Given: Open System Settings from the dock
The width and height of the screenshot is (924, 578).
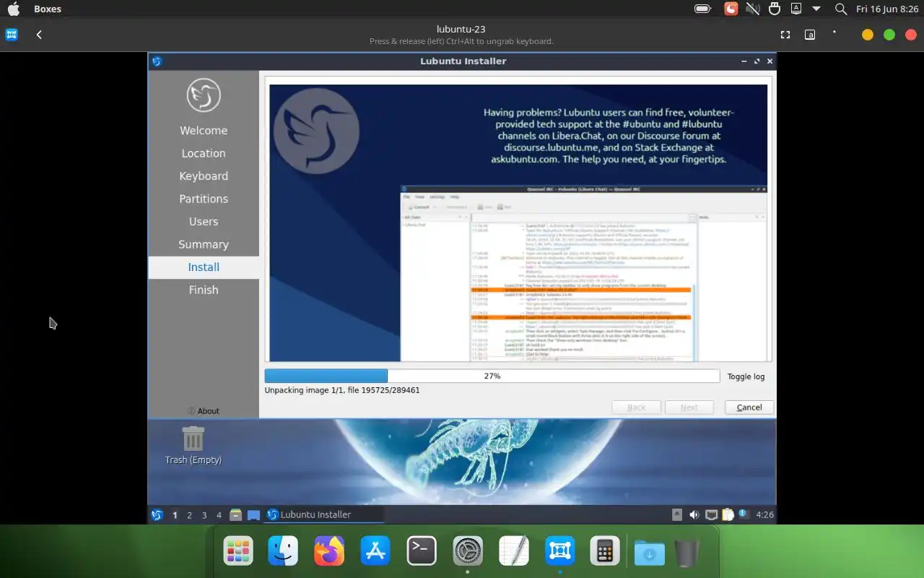Looking at the screenshot, I should tap(468, 551).
